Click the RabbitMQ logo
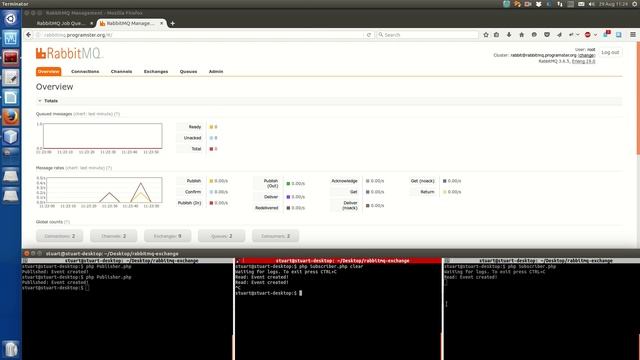Screen dimensions: 640x360 [x=69, y=53]
